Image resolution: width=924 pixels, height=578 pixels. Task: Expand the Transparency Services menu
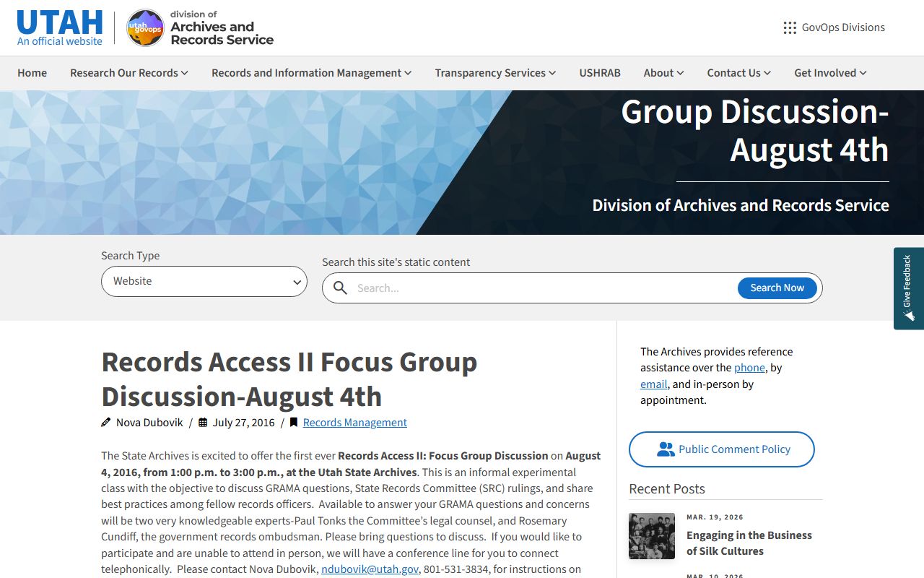[495, 73]
